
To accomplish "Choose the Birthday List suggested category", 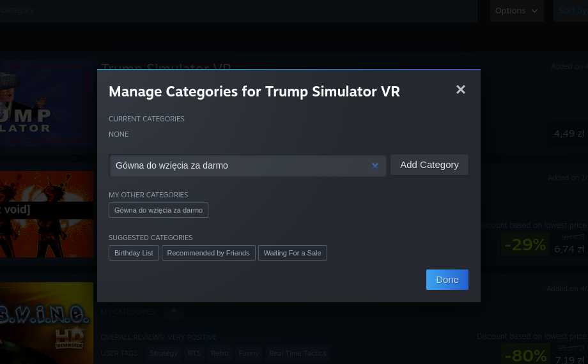I will tap(134, 253).
